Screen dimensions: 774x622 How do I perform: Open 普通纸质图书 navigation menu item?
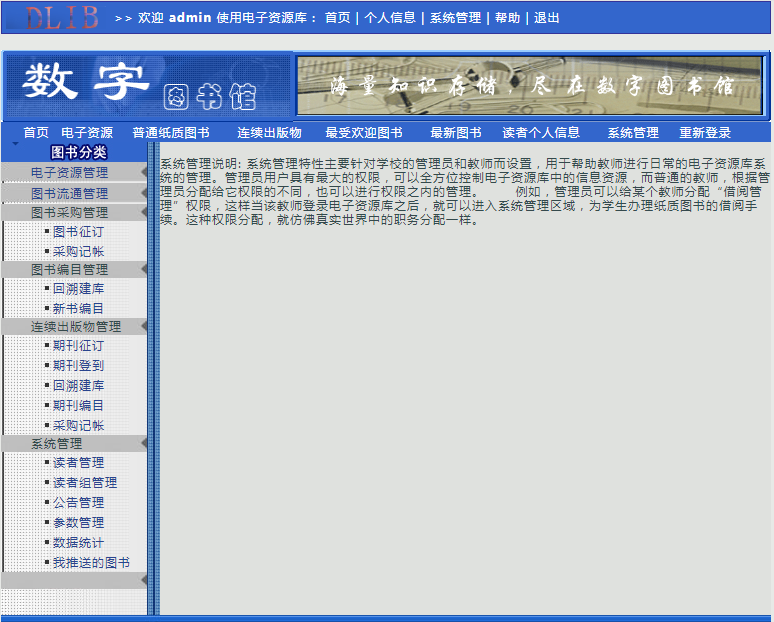pyautogui.click(x=170, y=132)
